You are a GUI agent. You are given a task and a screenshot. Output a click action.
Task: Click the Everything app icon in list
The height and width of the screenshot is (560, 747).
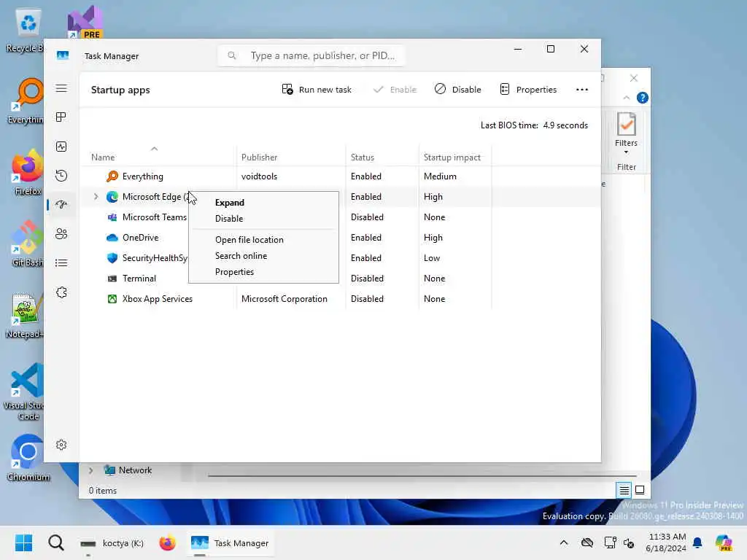click(x=112, y=176)
